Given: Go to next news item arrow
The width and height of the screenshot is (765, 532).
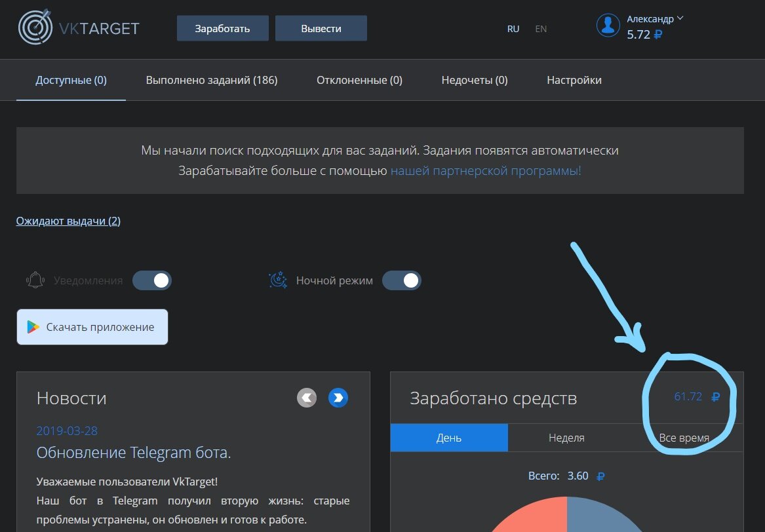Looking at the screenshot, I should pyautogui.click(x=338, y=398).
